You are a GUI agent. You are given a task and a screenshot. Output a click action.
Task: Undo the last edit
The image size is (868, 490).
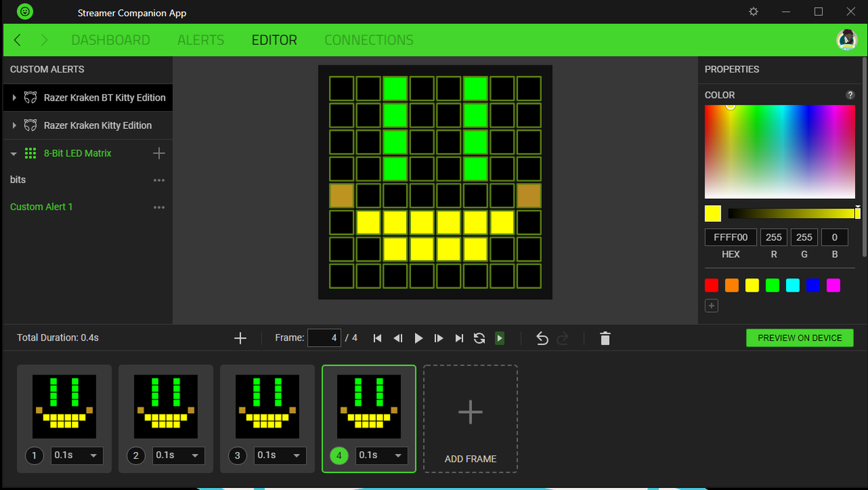click(542, 338)
